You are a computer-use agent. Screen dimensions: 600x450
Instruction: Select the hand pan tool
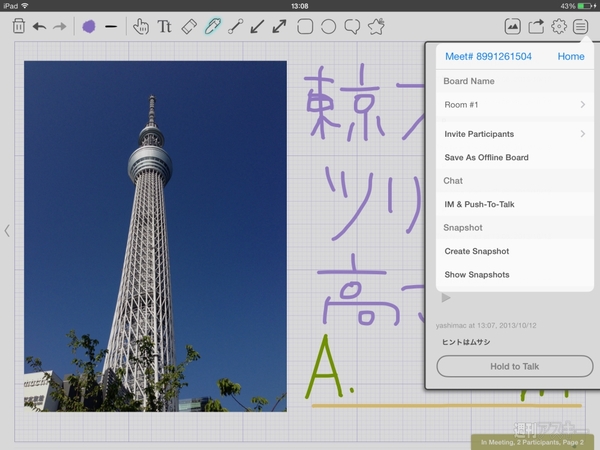[x=140, y=26]
